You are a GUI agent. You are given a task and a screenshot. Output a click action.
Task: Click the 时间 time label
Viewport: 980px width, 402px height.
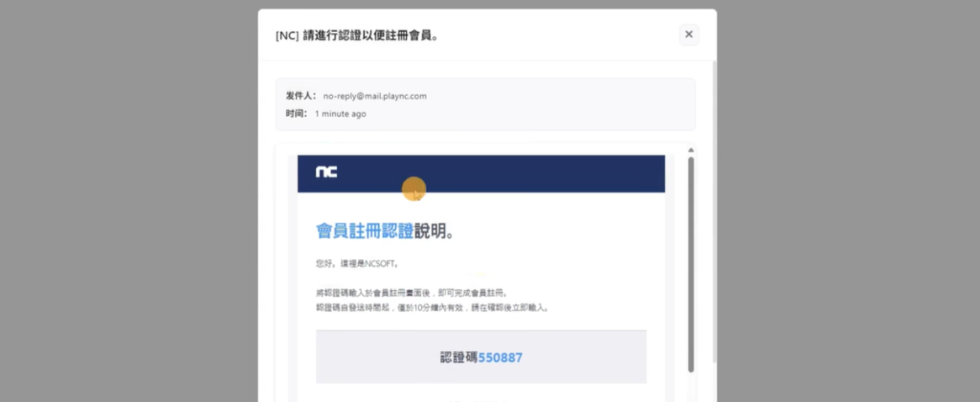(x=296, y=114)
